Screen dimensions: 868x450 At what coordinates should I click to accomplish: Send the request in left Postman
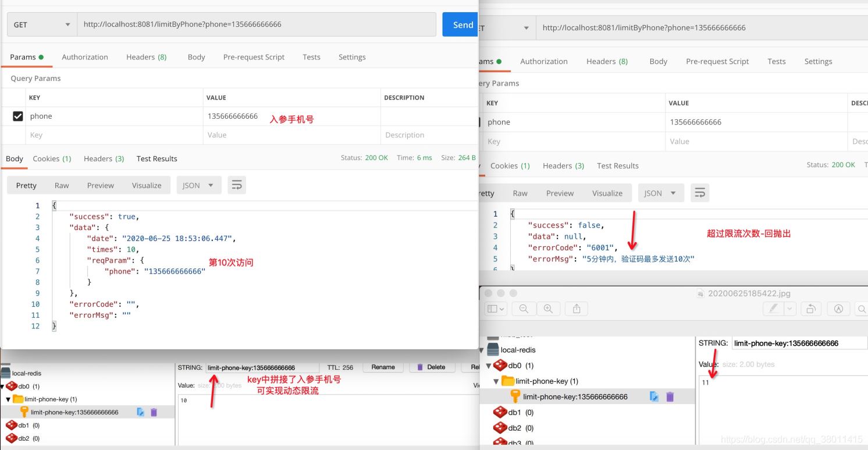[460, 24]
